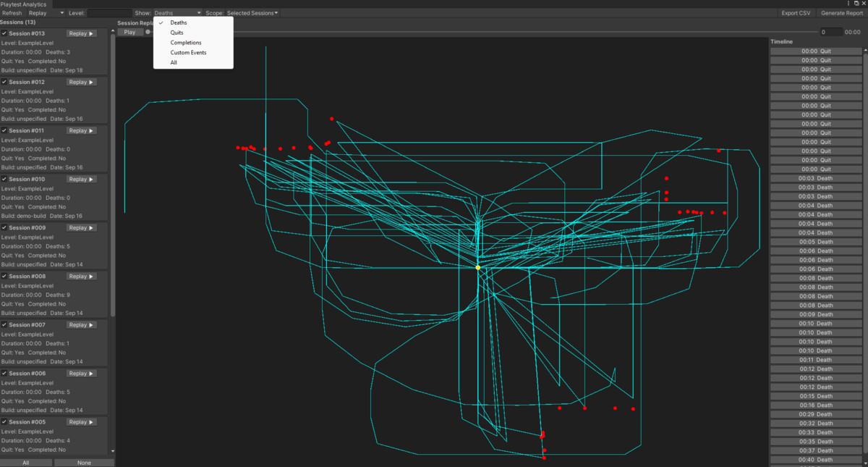The image size is (868, 467).
Task: Replay Session #007
Action: pyautogui.click(x=81, y=324)
